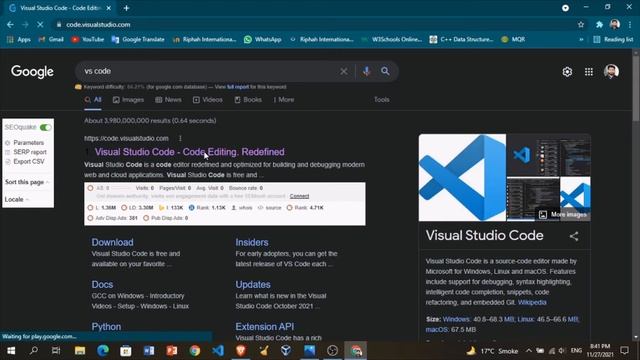
Task: Share the Visual Studio Code knowledge panel
Action: click(574, 236)
